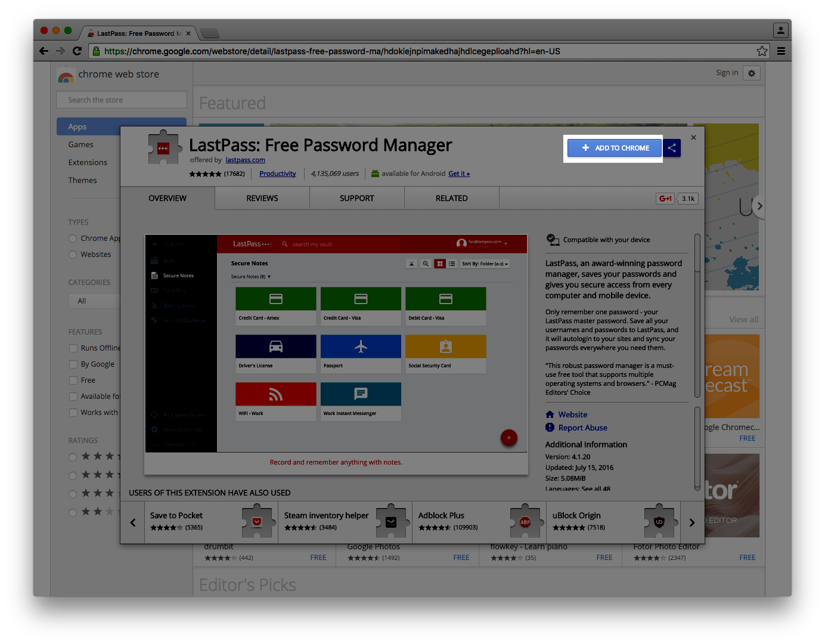Click the '4,135,069 users' text
This screenshot has width=825, height=644.
[x=335, y=174]
